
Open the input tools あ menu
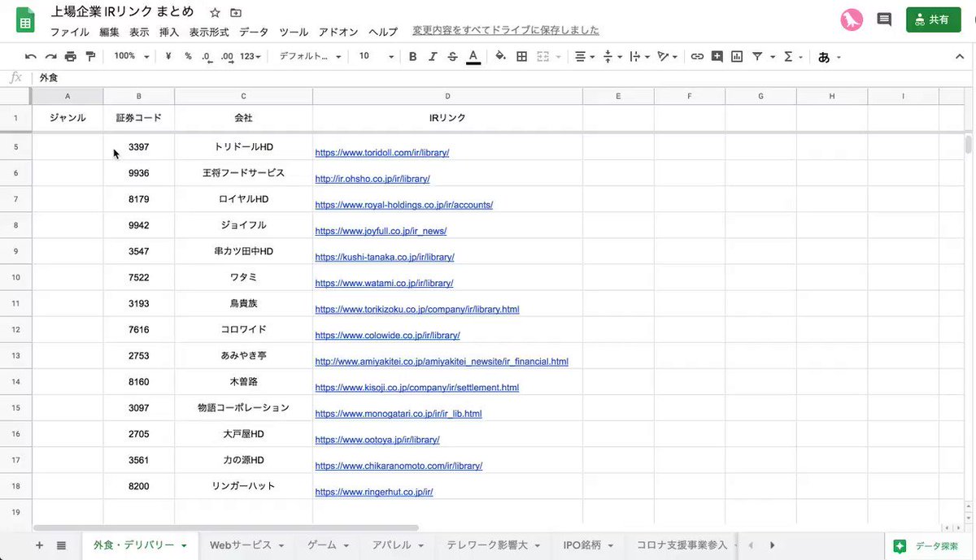(x=828, y=57)
